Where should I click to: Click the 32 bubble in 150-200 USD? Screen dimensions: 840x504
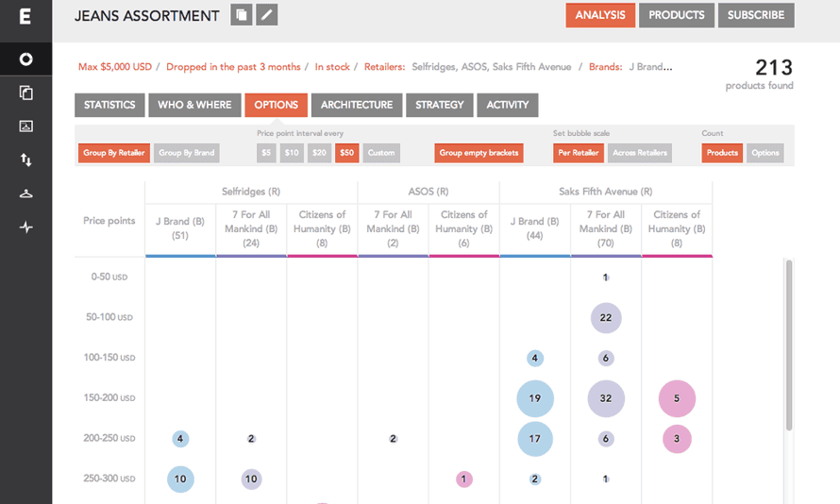coord(606,398)
